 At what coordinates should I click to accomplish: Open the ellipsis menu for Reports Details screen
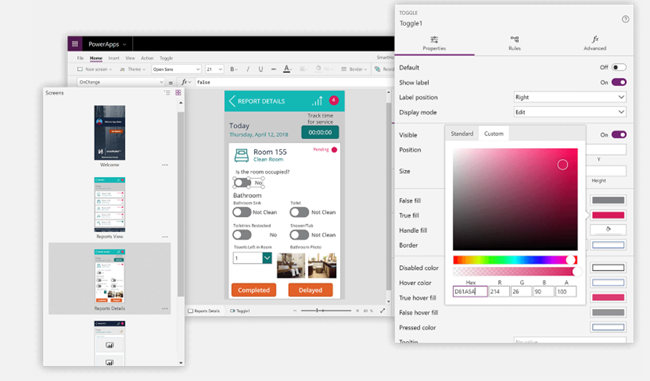click(x=165, y=308)
